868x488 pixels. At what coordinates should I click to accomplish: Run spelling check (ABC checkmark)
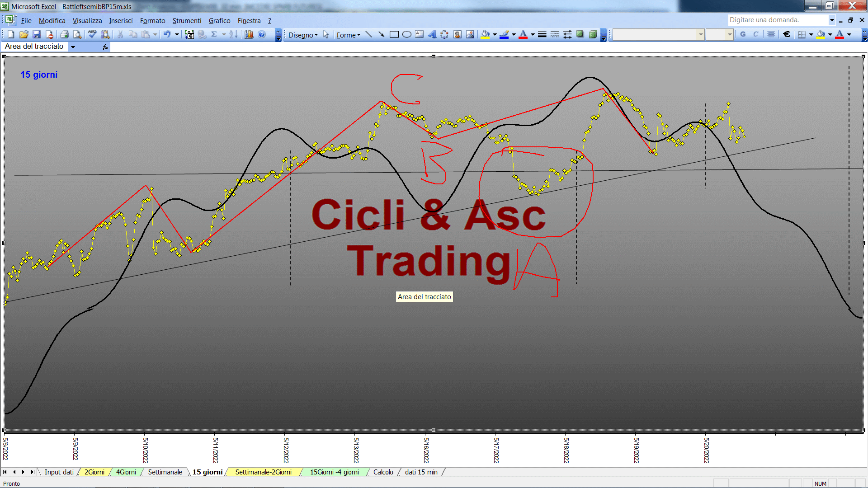[x=93, y=34]
